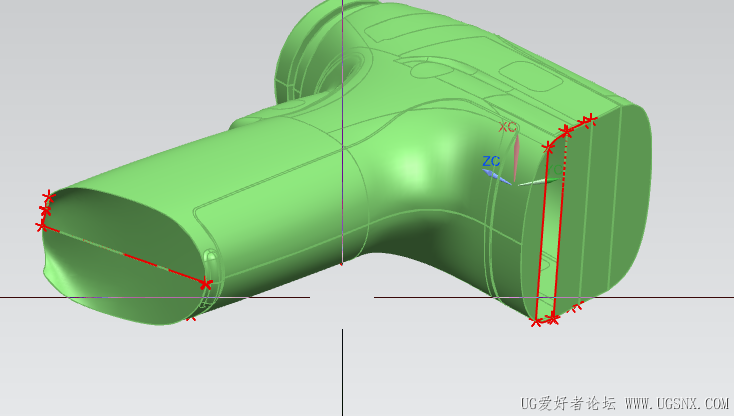Select the red straight line across the handle opening

tap(124, 255)
